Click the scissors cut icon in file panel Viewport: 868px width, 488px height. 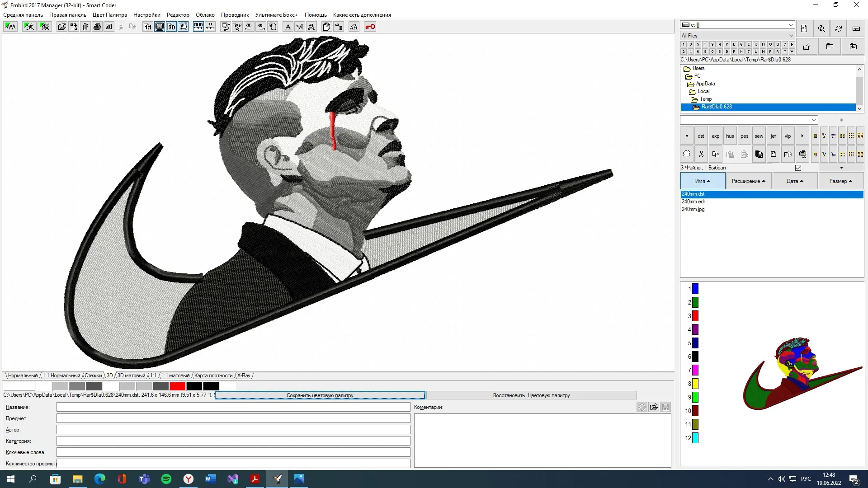pyautogui.click(x=701, y=154)
